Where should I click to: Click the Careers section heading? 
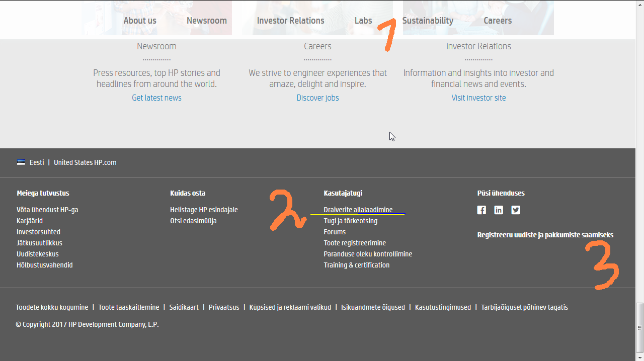[317, 46]
